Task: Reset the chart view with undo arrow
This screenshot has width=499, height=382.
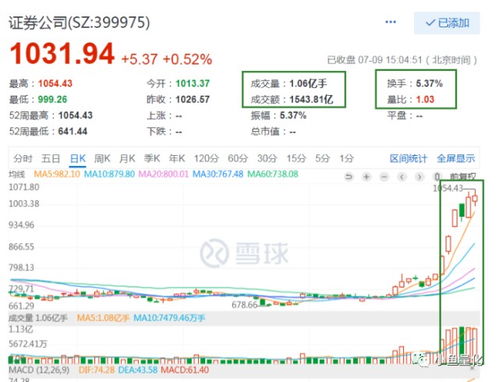Action: pos(348,176)
